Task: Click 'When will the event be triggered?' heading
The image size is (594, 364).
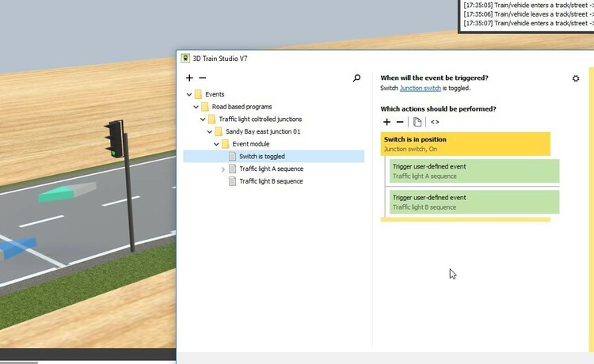Action: 434,78
